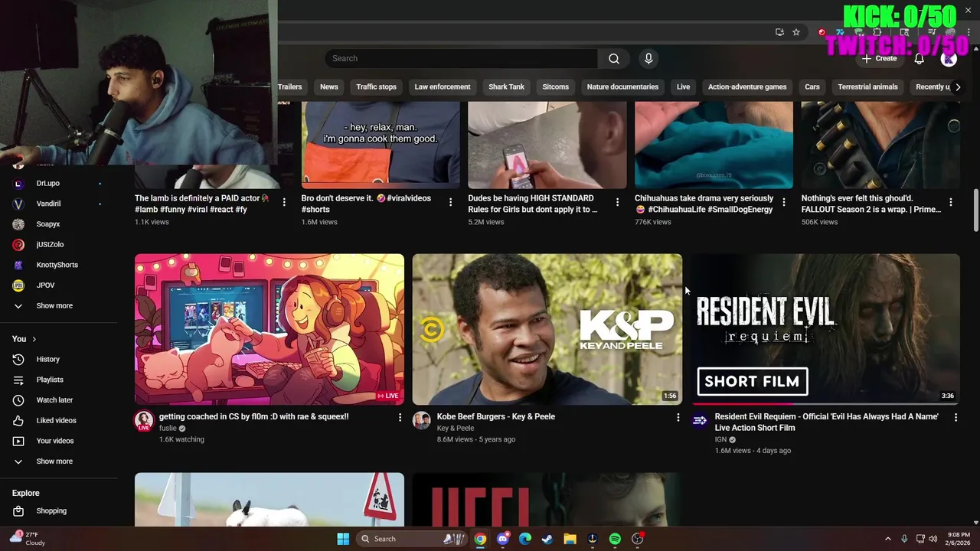Open History from the sidebar
This screenshot has height=551, width=980.
click(47, 359)
